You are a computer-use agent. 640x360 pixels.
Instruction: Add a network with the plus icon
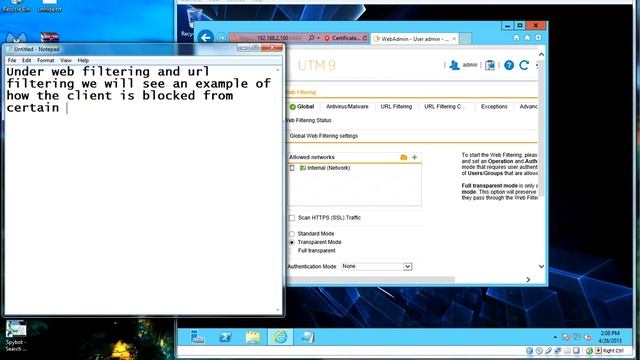[x=414, y=157]
